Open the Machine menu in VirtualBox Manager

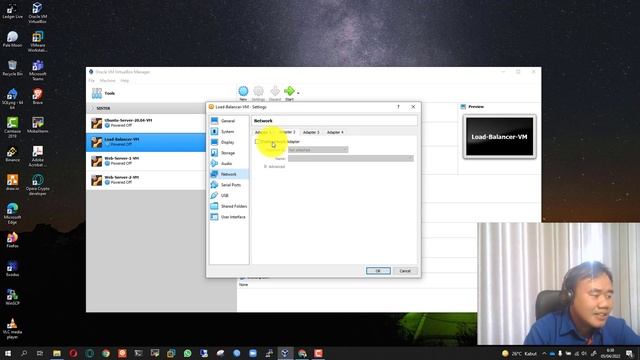pyautogui.click(x=107, y=81)
